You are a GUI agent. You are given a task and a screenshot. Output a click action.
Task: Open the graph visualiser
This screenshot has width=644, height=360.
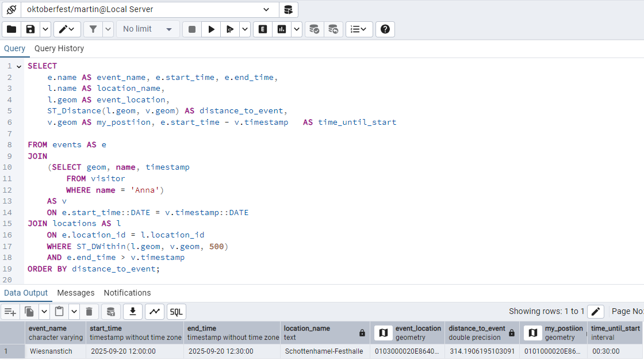pos(155,312)
